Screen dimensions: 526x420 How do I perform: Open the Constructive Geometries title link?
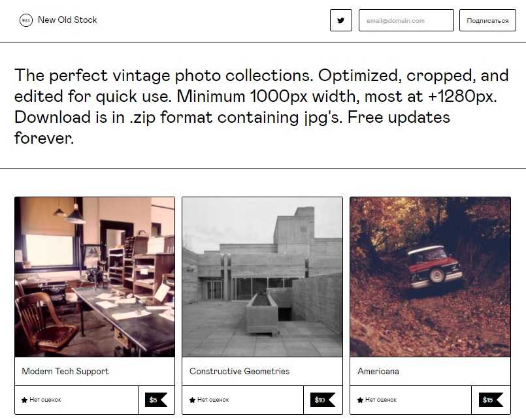click(x=239, y=371)
